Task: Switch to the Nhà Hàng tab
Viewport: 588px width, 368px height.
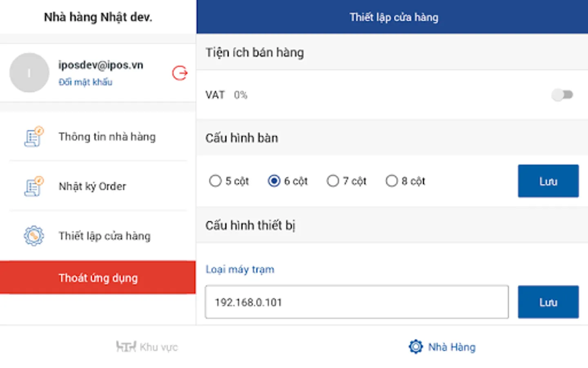Action: pyautogui.click(x=442, y=347)
